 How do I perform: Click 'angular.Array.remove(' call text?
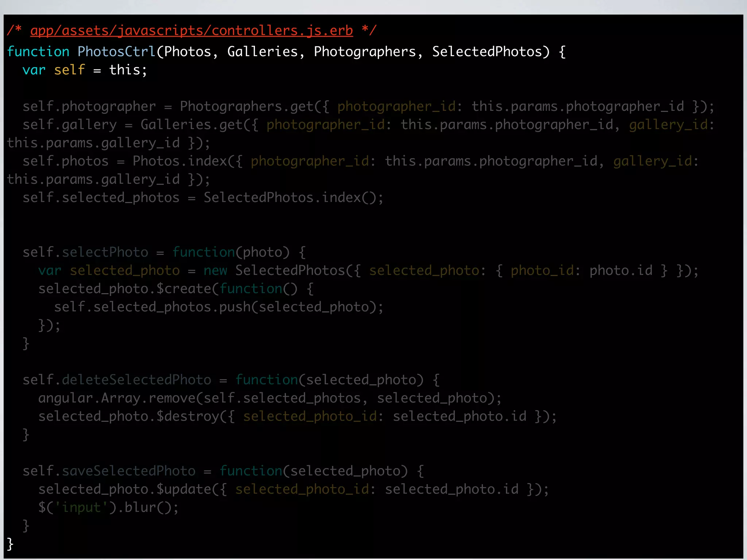[121, 398]
